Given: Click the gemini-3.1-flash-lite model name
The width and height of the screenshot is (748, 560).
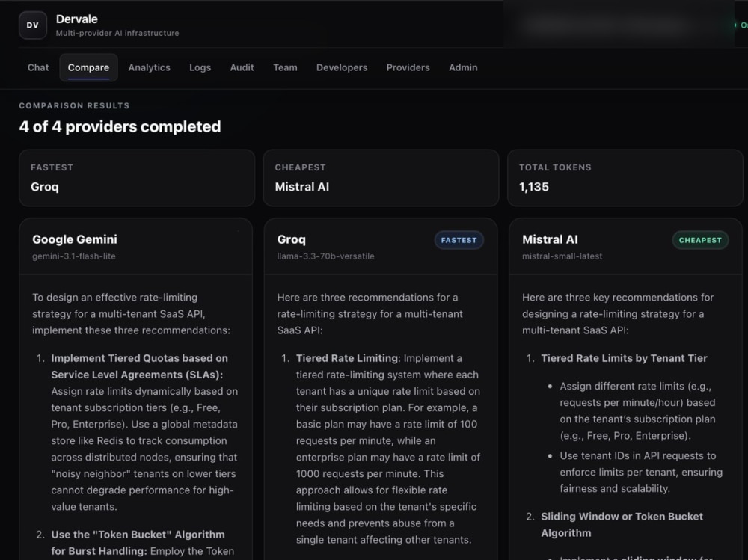Looking at the screenshot, I should click(74, 256).
